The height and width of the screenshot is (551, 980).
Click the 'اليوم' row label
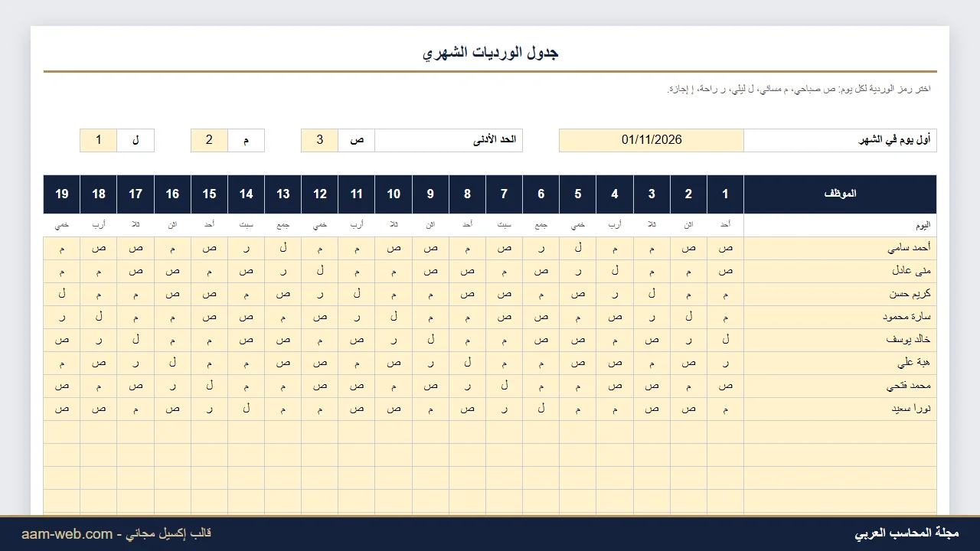click(x=840, y=225)
